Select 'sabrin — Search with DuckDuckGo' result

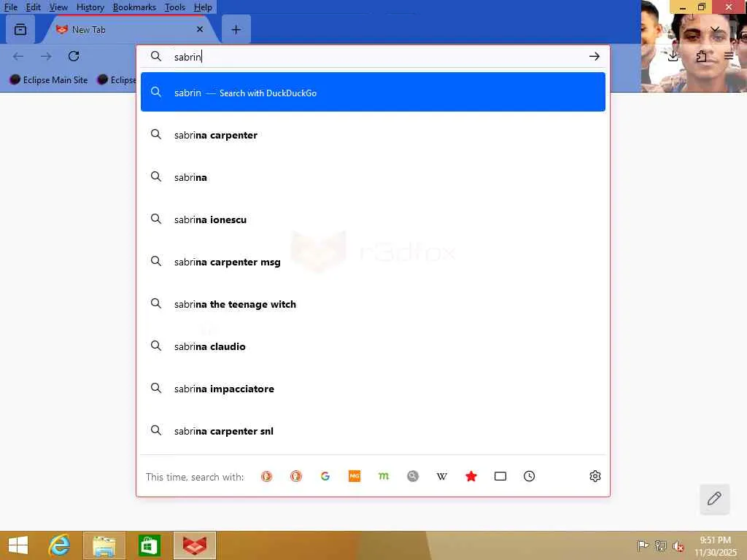click(373, 93)
